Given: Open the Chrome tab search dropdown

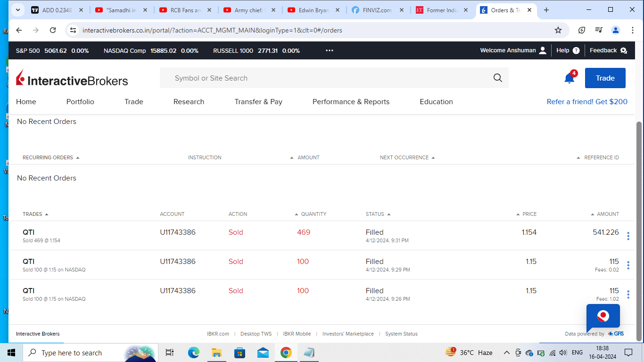Looking at the screenshot, I should [17, 10].
